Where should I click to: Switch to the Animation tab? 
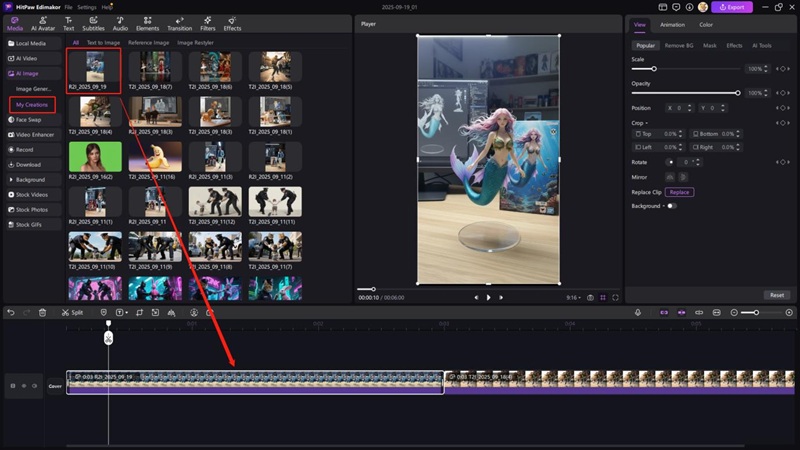672,24
